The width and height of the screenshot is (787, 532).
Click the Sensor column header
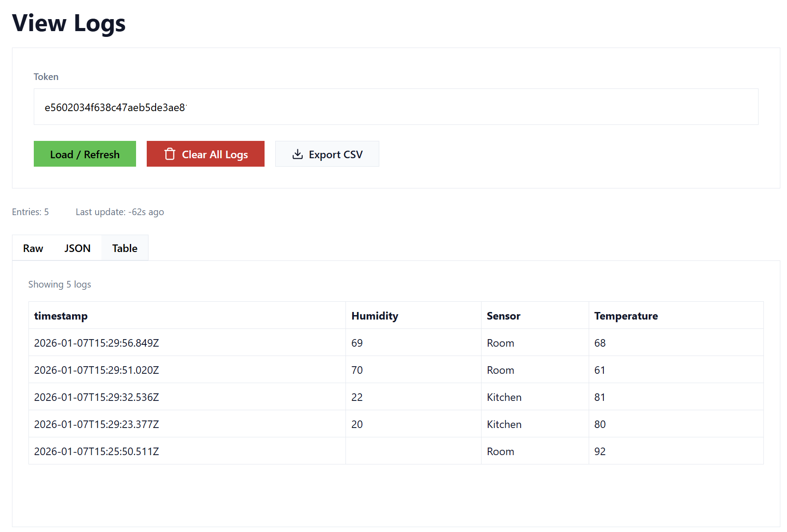(x=503, y=316)
